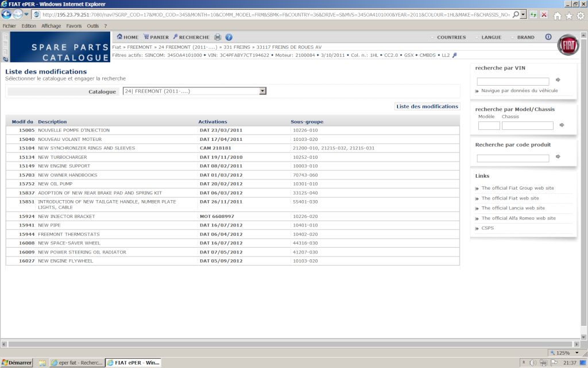Open the Affichage menu
This screenshot has width=588, height=368.
click(51, 26)
